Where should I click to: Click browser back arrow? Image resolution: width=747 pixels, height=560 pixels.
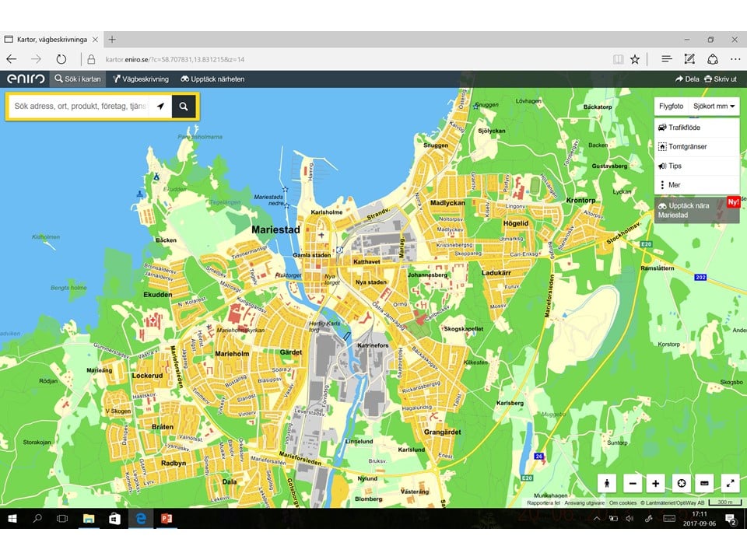pyautogui.click(x=12, y=60)
